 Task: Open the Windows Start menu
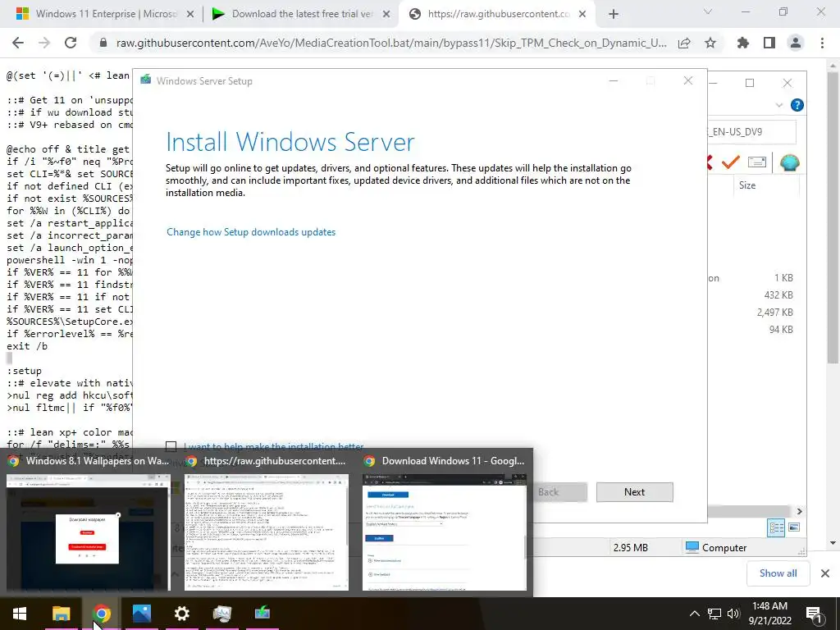point(20,614)
